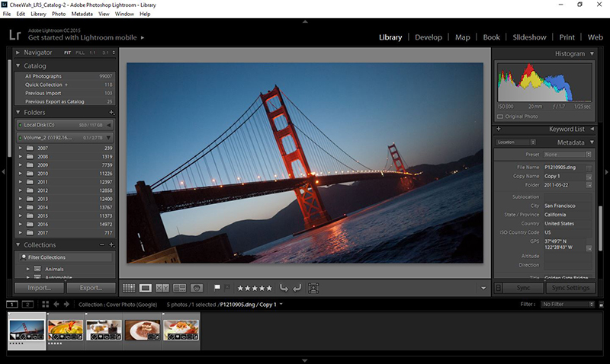610x364 pixels.
Task: Click the Import button
Action: click(x=40, y=288)
